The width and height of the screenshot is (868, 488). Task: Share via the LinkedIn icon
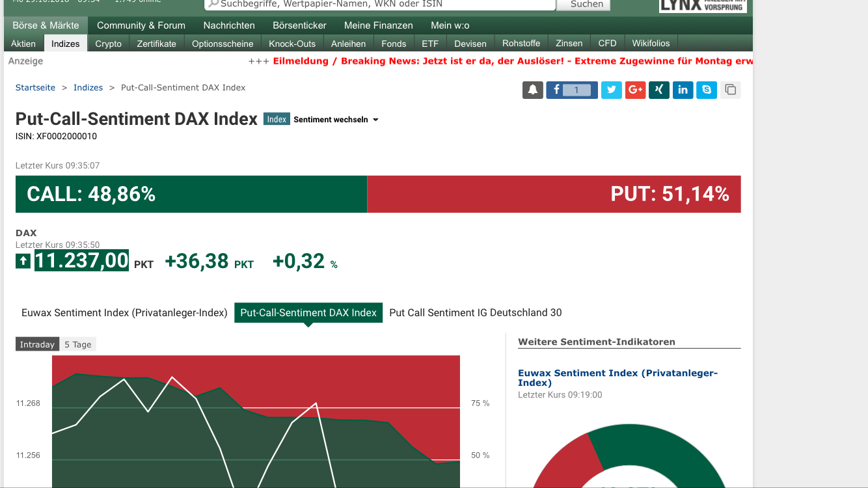[683, 90]
